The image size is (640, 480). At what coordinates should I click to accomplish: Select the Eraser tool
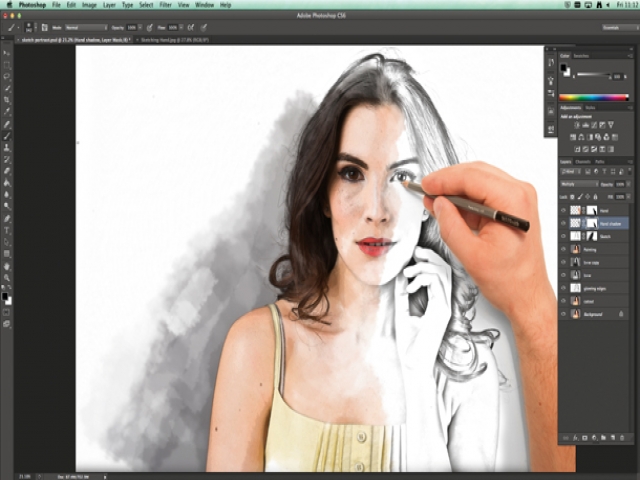7,171
